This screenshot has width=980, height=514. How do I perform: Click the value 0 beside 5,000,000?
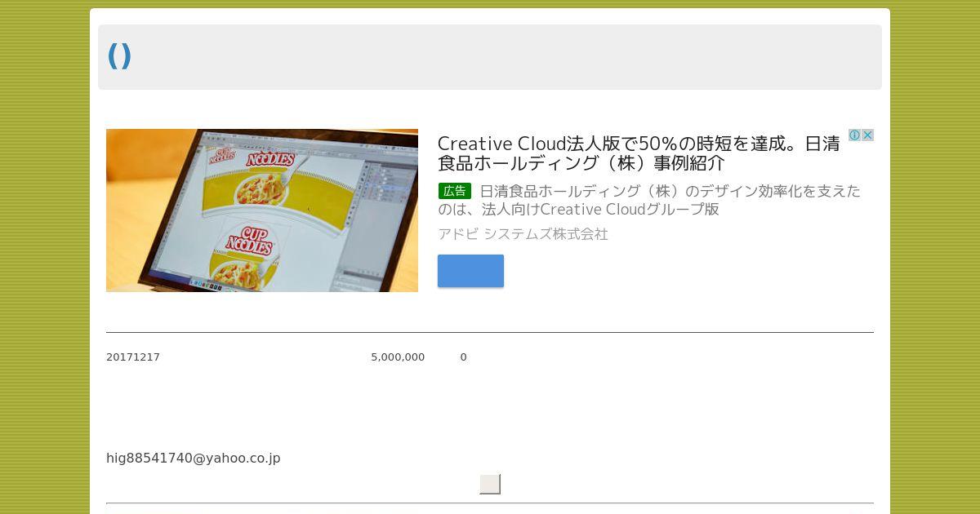click(x=463, y=357)
